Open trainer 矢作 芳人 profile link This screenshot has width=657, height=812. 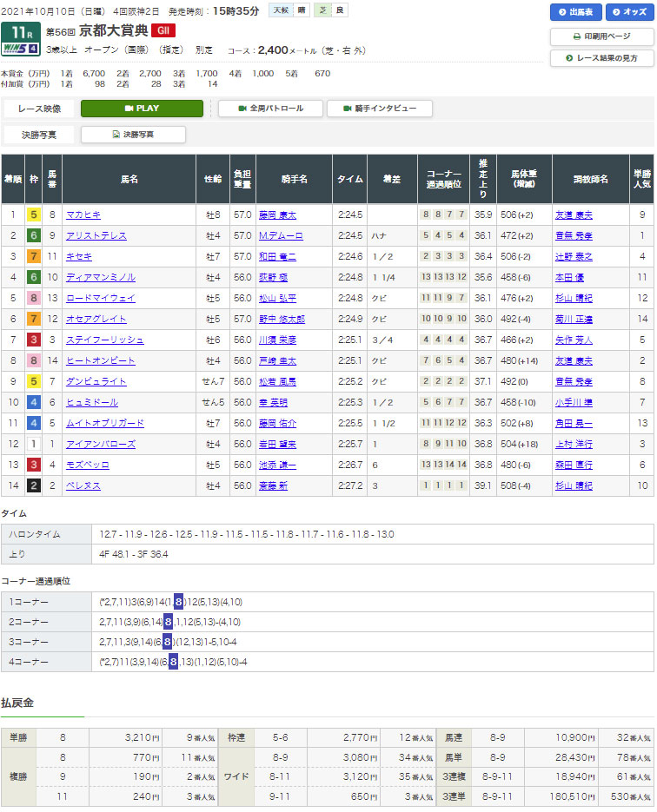click(574, 340)
